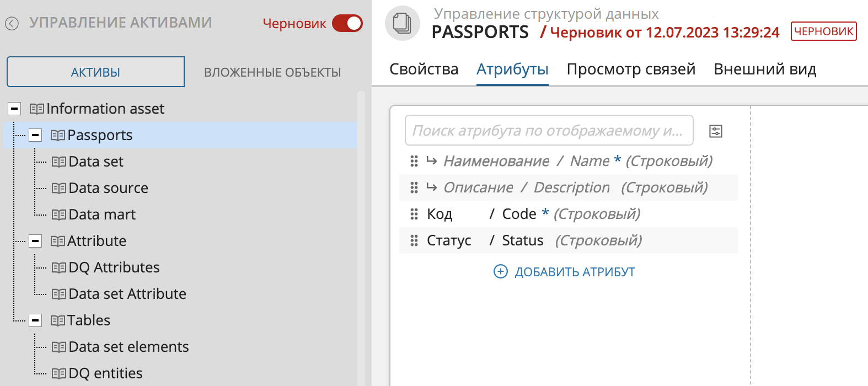The image size is (868, 386).
Task: Click drag handle of Статус attribute
Action: point(414,240)
